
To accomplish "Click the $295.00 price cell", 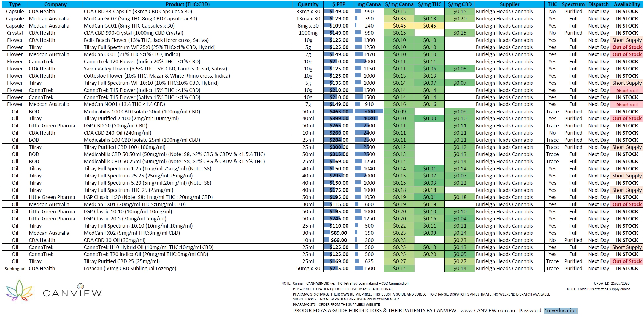I will (339, 176).
